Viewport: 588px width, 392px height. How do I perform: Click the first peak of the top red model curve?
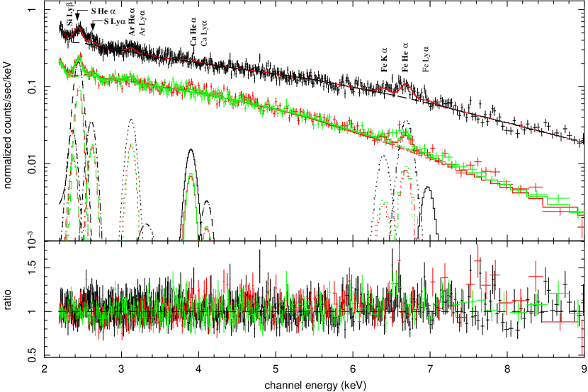tap(78, 28)
